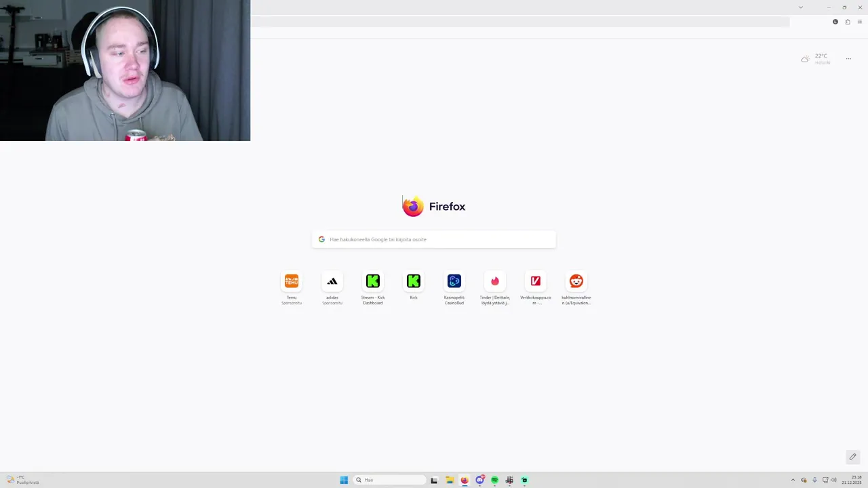Open the network icon in system tray
Screen dimensions: 868x488
pos(825,480)
